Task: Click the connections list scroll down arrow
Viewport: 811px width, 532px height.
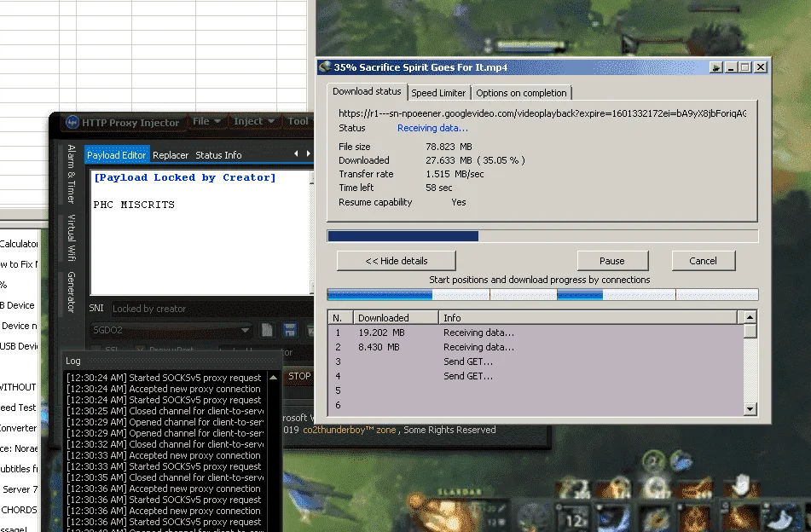Action: point(750,409)
